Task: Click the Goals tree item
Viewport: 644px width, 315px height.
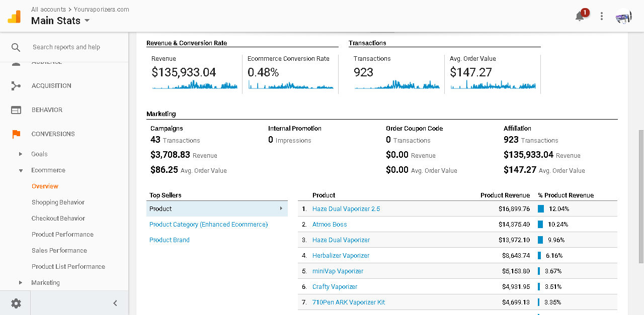Action: 39,154
